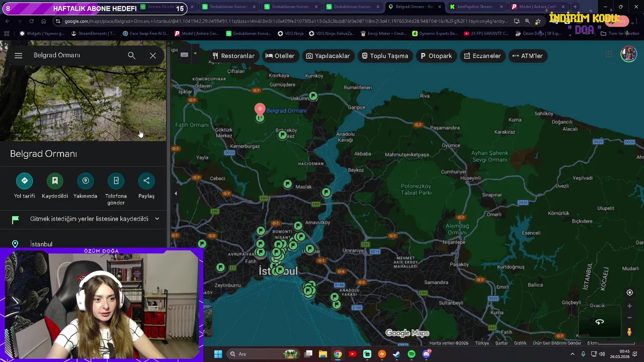Collapse the side panel arrow

[176, 193]
